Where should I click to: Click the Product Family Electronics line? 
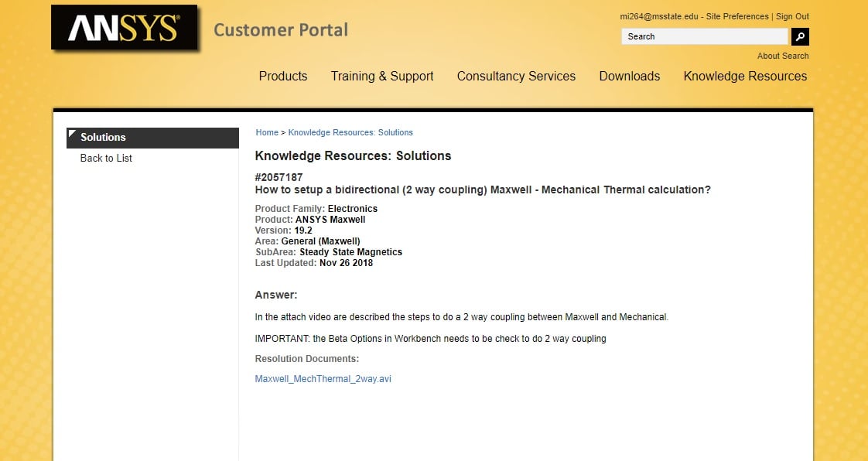pos(316,209)
